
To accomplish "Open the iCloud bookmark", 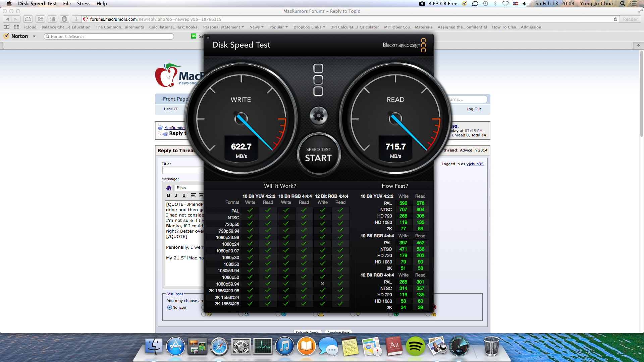I will tap(30, 27).
